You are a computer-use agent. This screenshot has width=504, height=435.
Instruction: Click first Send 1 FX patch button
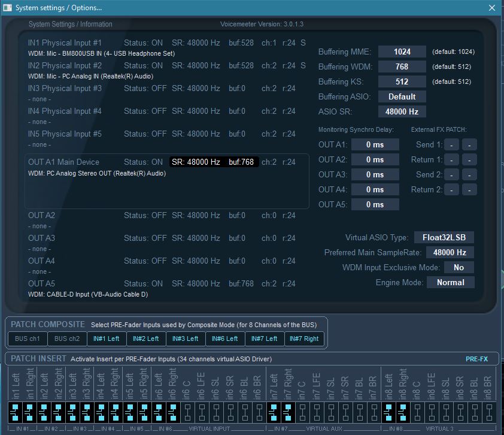[x=451, y=145]
